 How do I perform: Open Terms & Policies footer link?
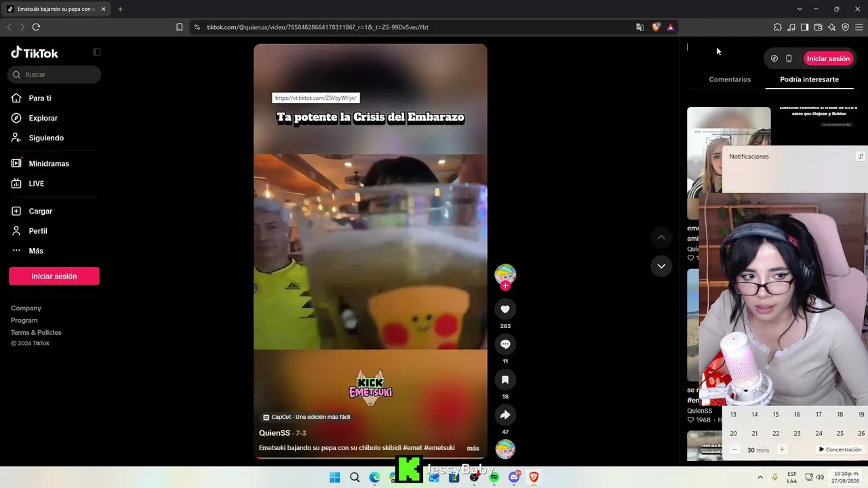click(36, 333)
